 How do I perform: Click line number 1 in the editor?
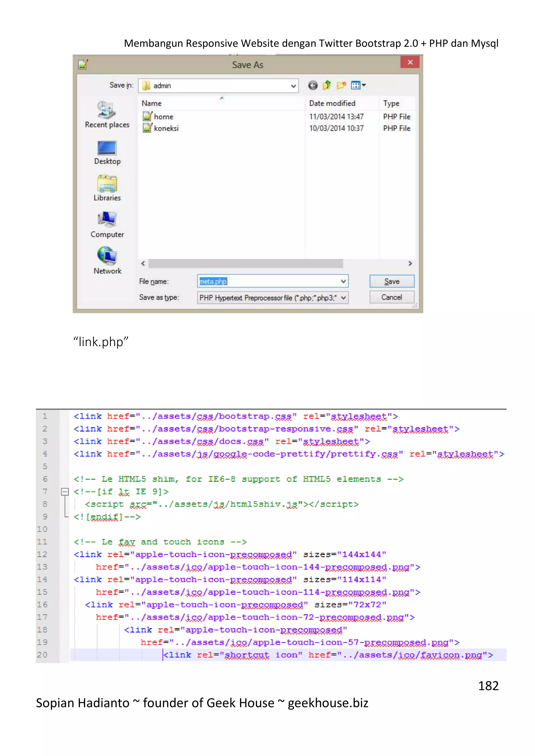tap(45, 416)
